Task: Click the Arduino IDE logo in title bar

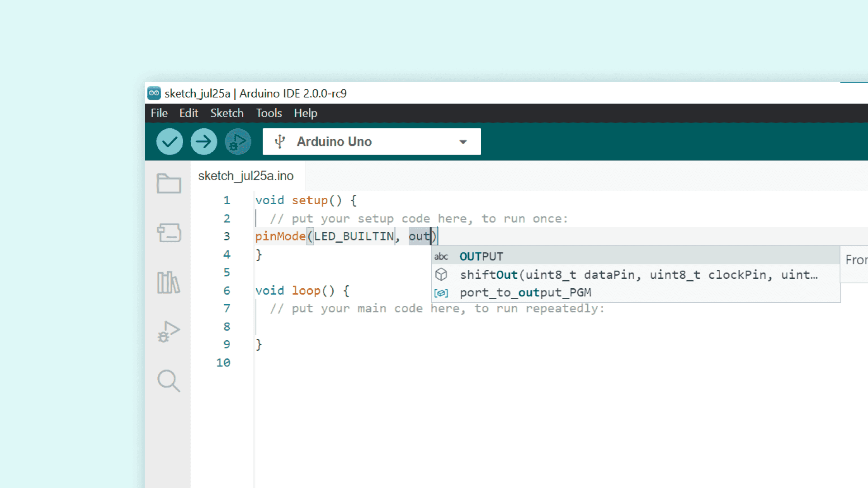Action: click(154, 93)
